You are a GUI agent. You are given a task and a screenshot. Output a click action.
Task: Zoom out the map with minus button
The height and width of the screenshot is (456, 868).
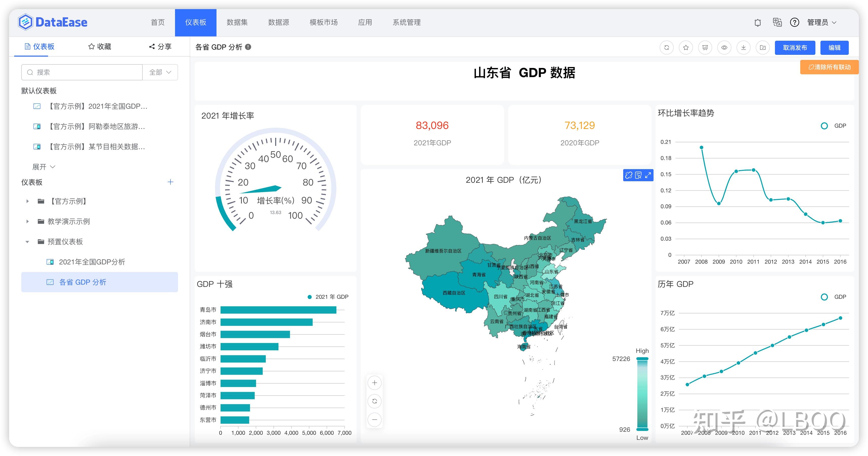[x=374, y=420]
